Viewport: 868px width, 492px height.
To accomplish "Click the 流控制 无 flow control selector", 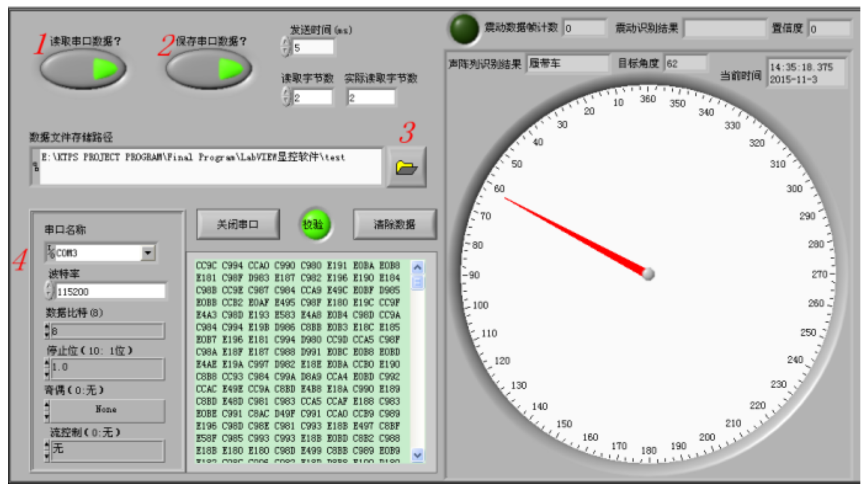I will [x=106, y=450].
